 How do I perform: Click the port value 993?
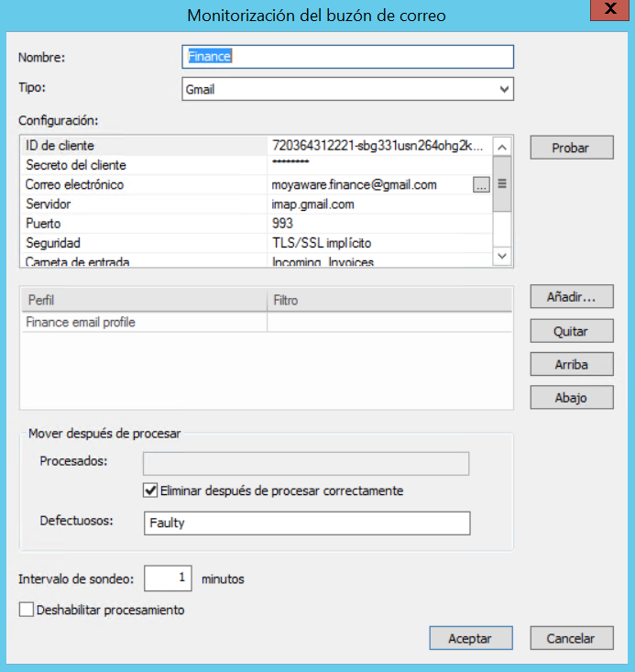tap(282, 224)
